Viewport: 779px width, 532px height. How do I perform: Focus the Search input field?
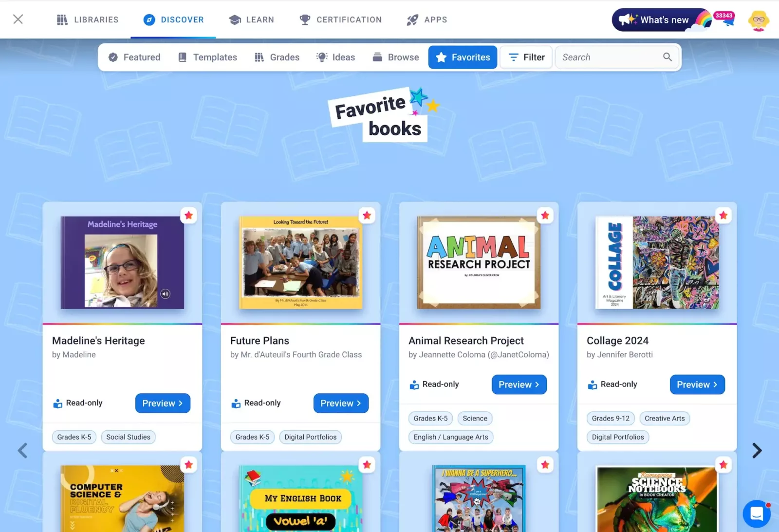(x=609, y=57)
